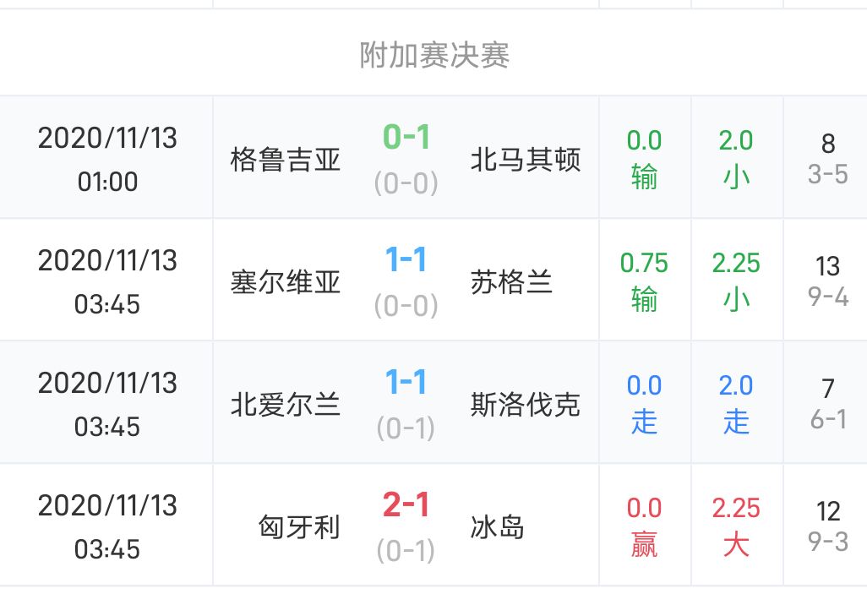Open the 北爱尔兰 vs 斯洛伐克 1-1 score
Image resolution: width=867 pixels, height=616 pixels.
406,383
